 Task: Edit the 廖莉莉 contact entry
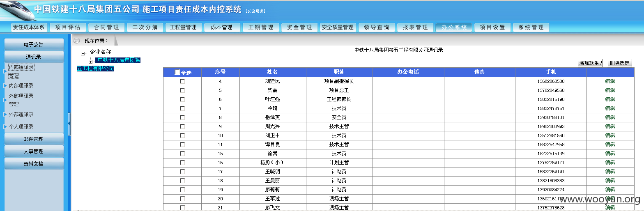coord(610,190)
